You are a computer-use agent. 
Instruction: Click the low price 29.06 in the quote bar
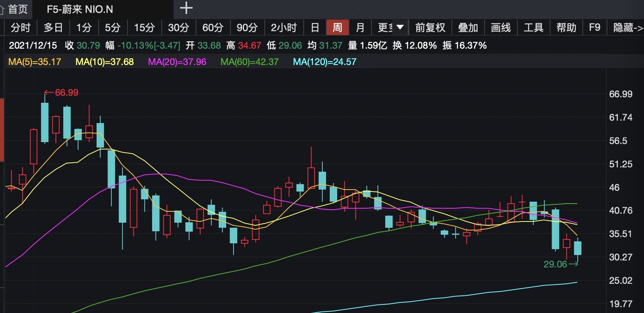(x=290, y=46)
